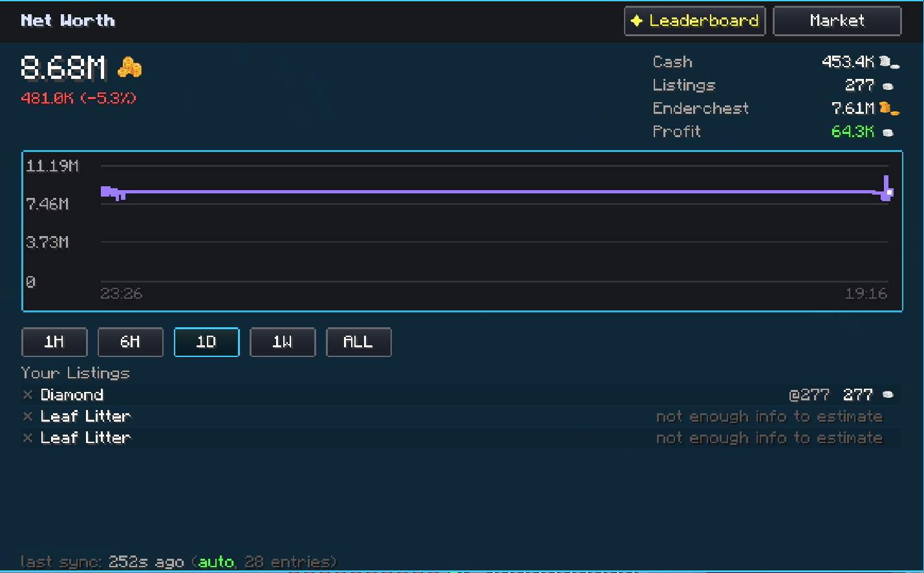Switch chart range to 6H

131,342
